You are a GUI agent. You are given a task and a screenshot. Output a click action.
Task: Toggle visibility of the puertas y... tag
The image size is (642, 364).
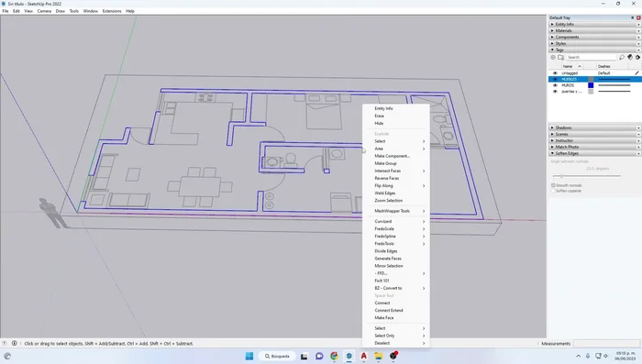tap(555, 92)
